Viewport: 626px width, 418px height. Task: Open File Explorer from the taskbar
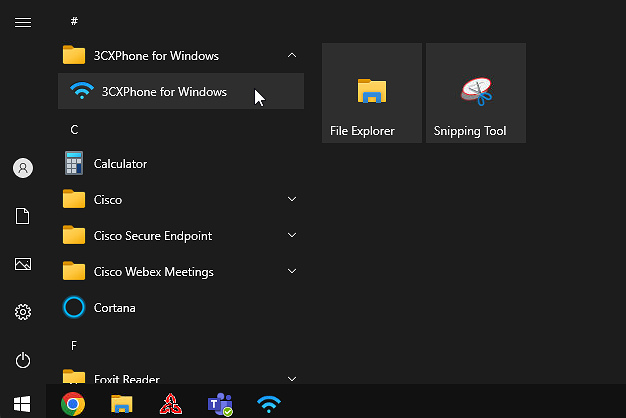122,404
